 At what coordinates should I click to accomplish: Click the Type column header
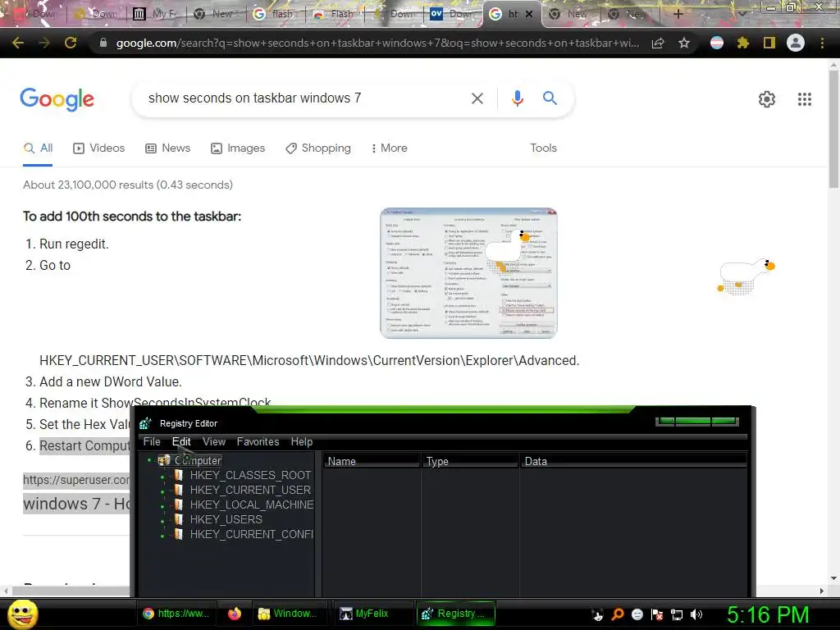click(x=470, y=461)
